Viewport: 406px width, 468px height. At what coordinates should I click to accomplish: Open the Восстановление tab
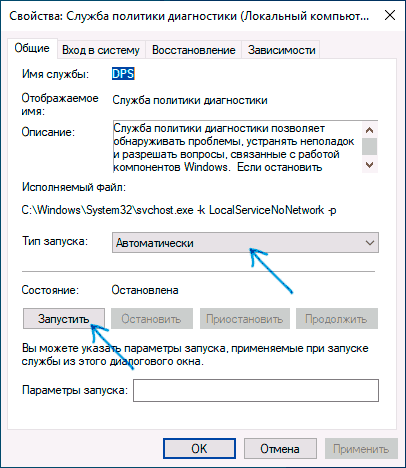194,50
